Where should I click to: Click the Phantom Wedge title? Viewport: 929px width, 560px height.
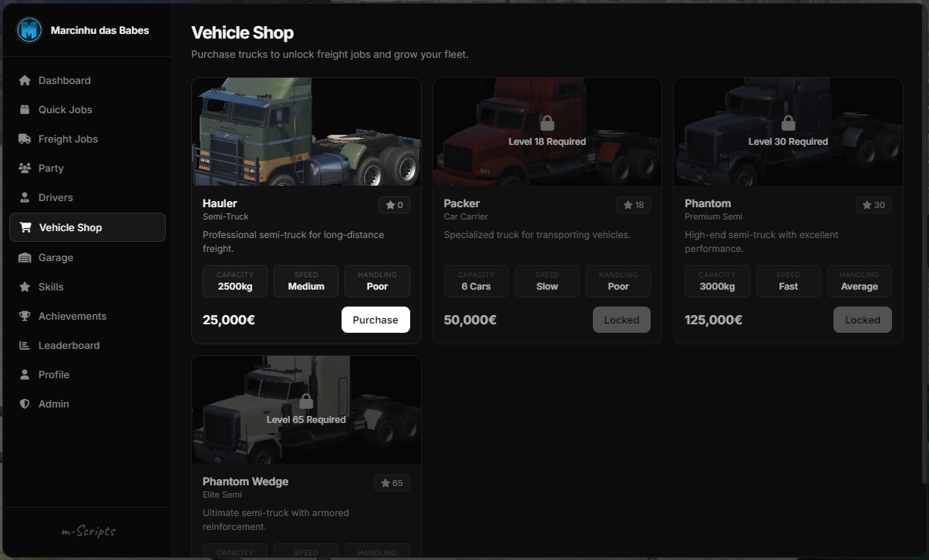pos(245,481)
